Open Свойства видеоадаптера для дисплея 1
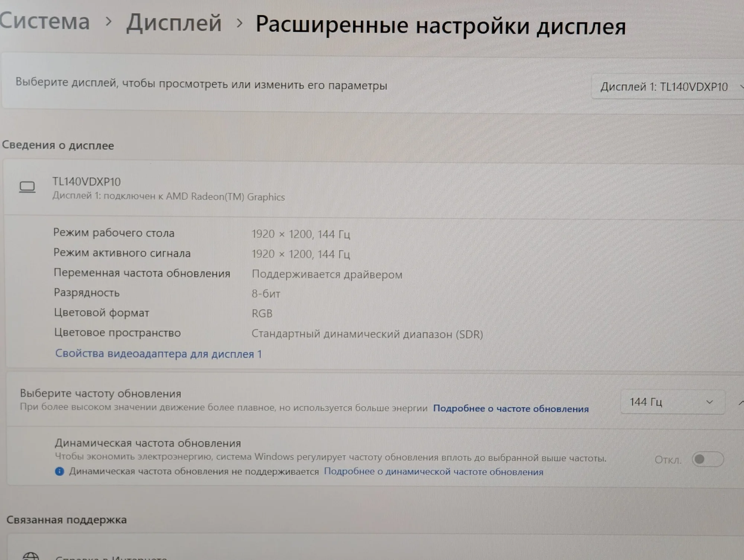The image size is (744, 560). (158, 354)
